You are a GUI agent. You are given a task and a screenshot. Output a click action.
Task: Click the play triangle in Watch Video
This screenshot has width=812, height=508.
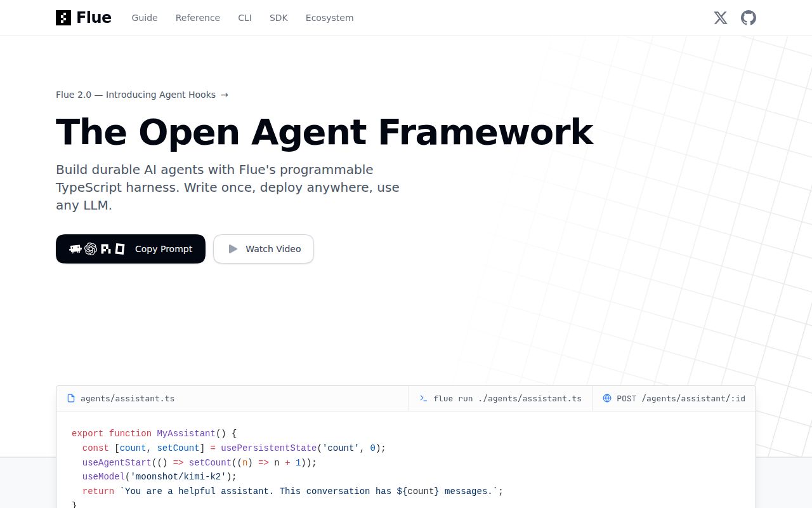click(x=233, y=249)
